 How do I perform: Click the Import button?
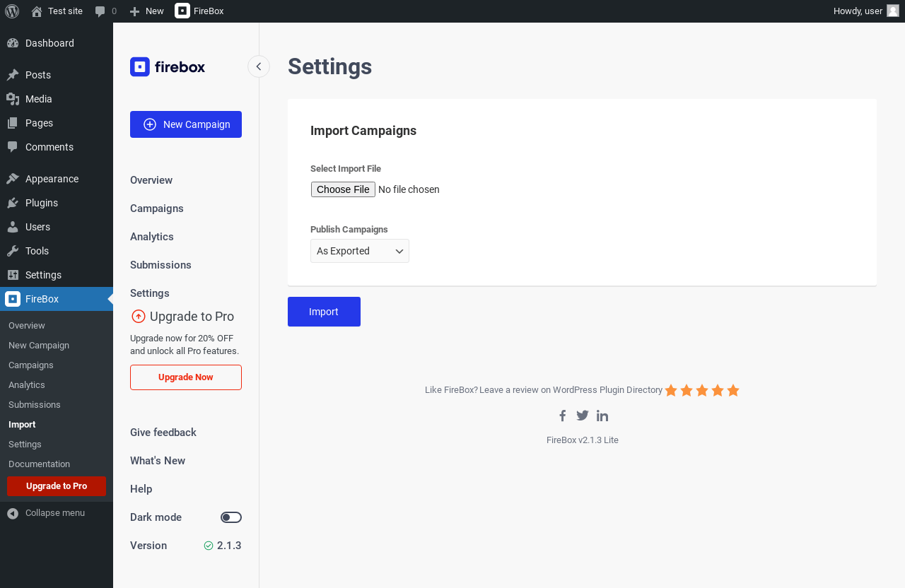tap(324, 312)
